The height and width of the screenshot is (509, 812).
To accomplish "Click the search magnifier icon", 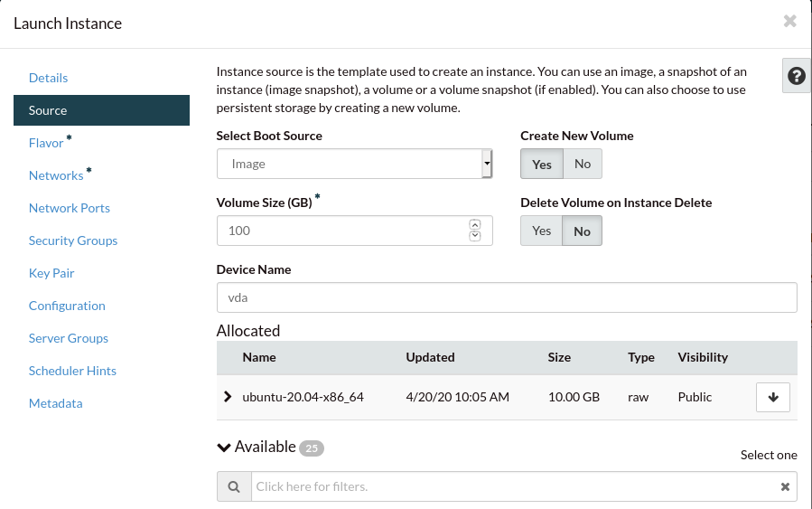I will click(234, 486).
